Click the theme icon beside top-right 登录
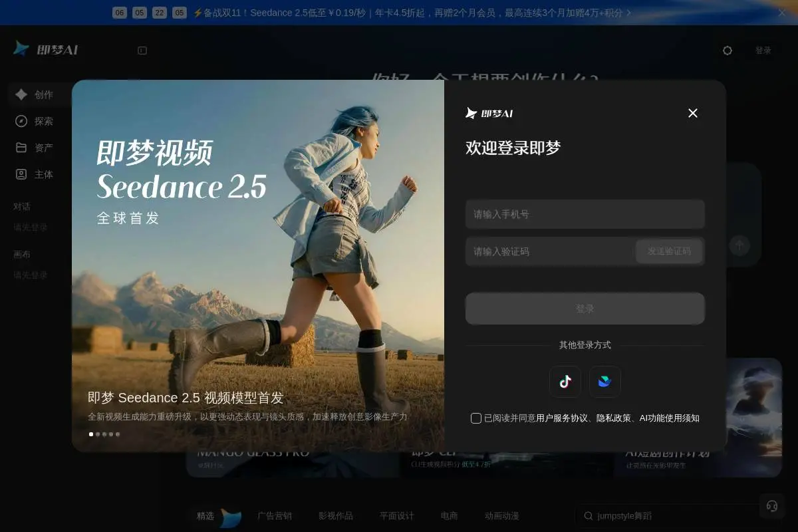 click(x=728, y=51)
